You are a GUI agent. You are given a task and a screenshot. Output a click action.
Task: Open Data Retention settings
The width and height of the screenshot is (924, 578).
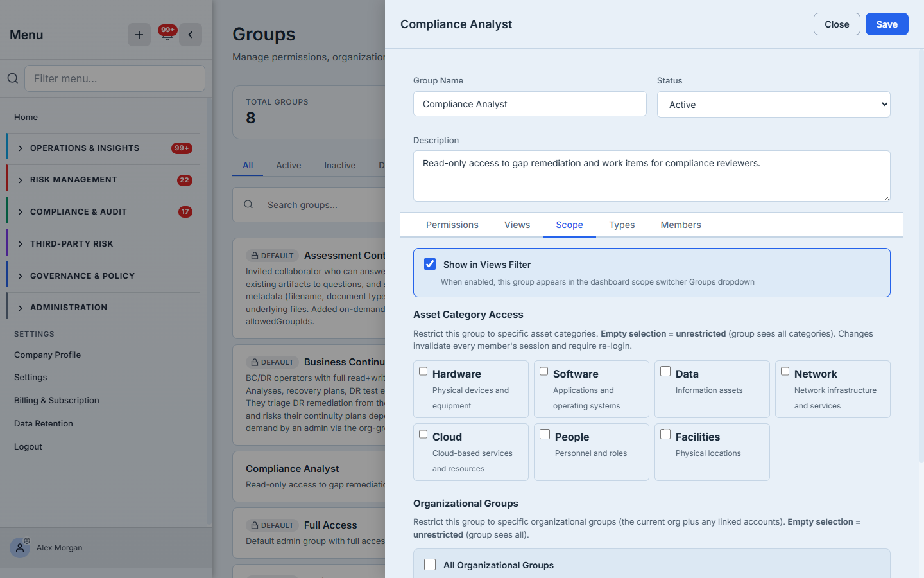tap(44, 423)
